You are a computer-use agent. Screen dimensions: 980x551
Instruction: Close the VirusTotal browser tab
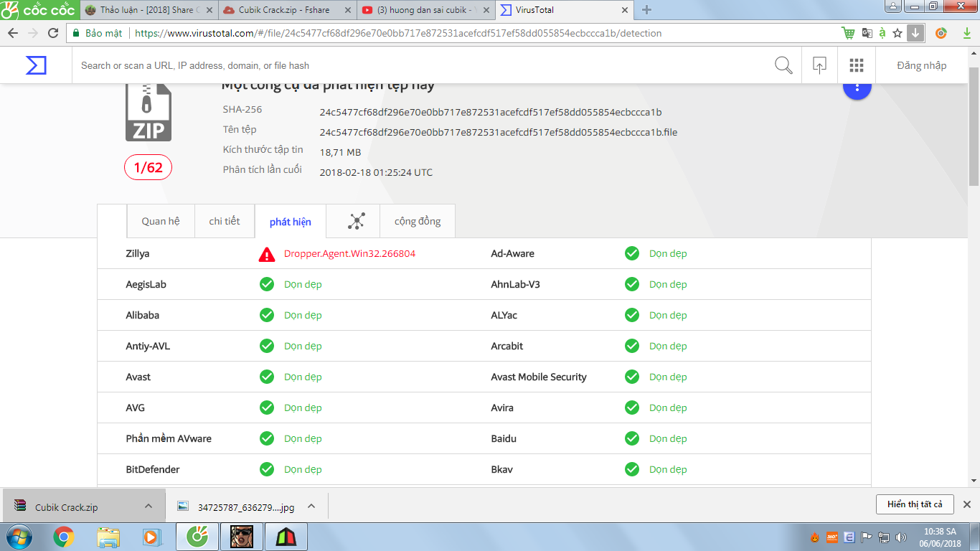624,10
